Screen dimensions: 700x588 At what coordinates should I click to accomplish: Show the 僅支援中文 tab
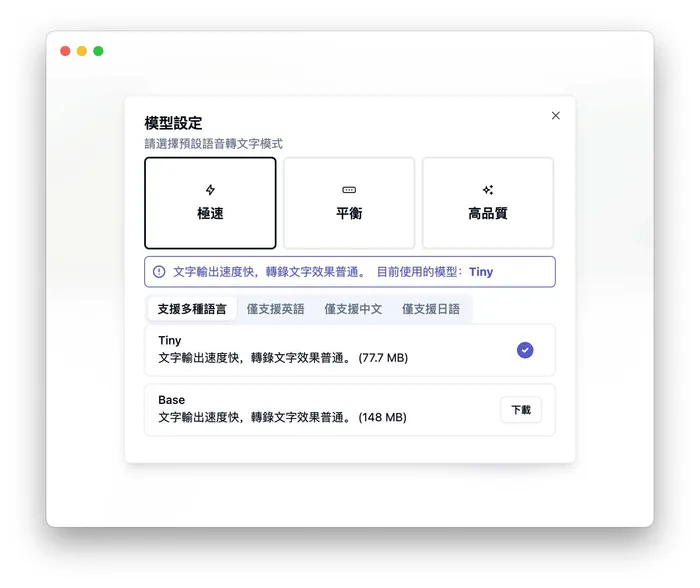pyautogui.click(x=353, y=309)
